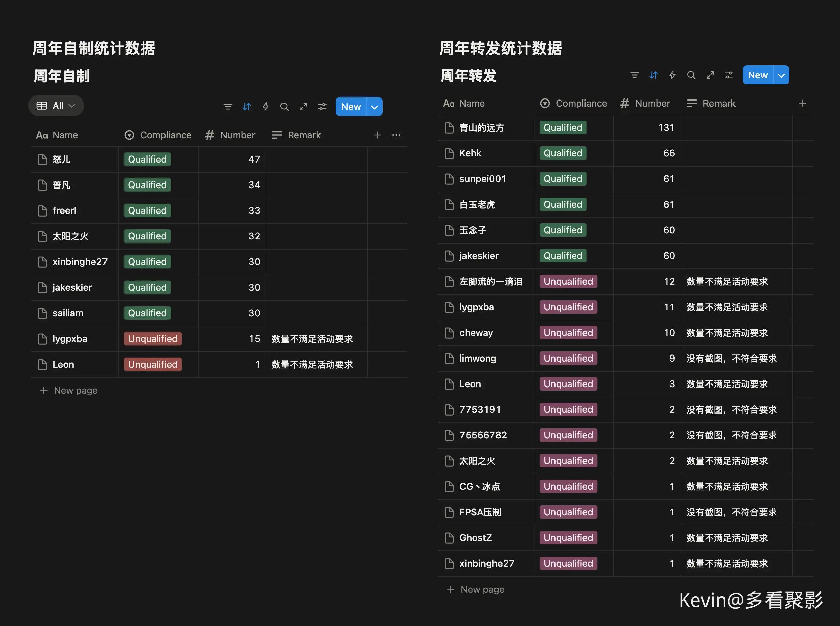Open the three-dots menu in left table header
840x626 pixels.
tap(396, 135)
